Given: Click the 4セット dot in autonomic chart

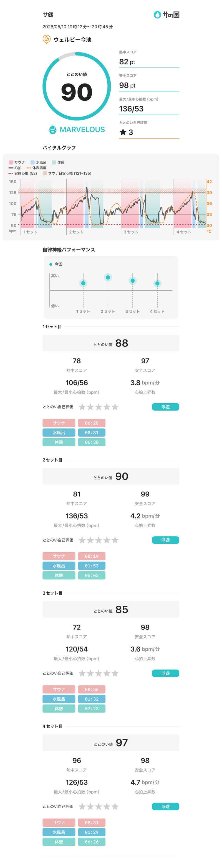Looking at the screenshot, I should point(157,283).
